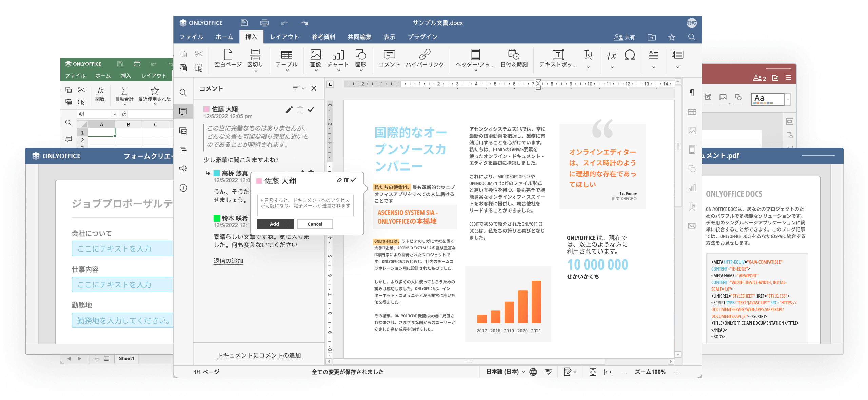
Task: Click the 返信の追加 link
Action: coord(228,261)
